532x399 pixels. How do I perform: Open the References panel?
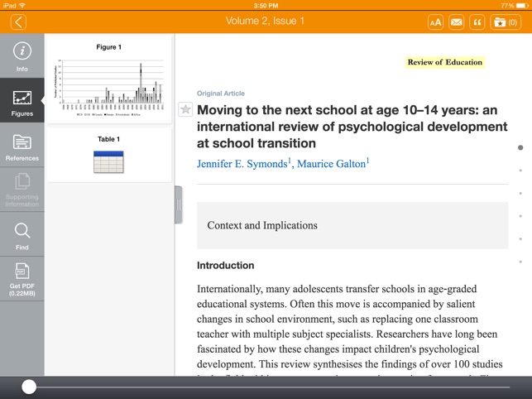tap(22, 146)
